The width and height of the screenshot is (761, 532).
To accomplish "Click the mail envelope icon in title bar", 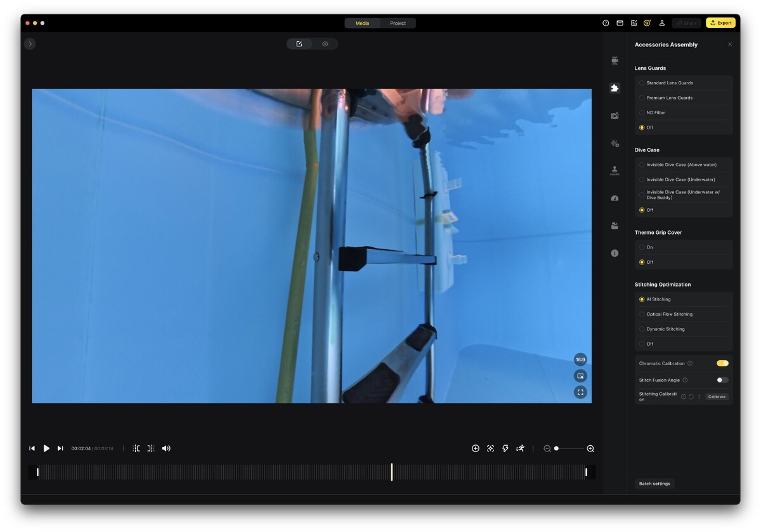I will [620, 23].
